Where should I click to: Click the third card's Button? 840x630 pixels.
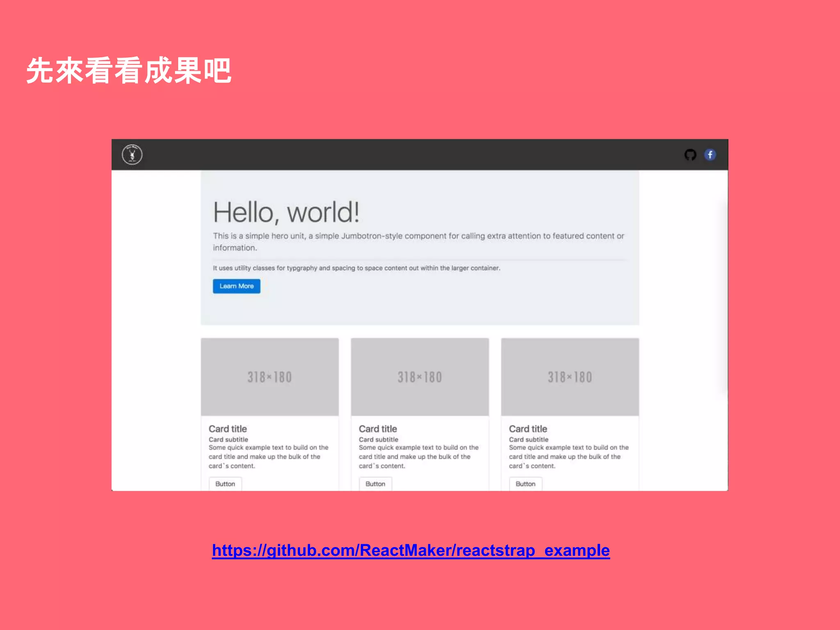click(525, 484)
